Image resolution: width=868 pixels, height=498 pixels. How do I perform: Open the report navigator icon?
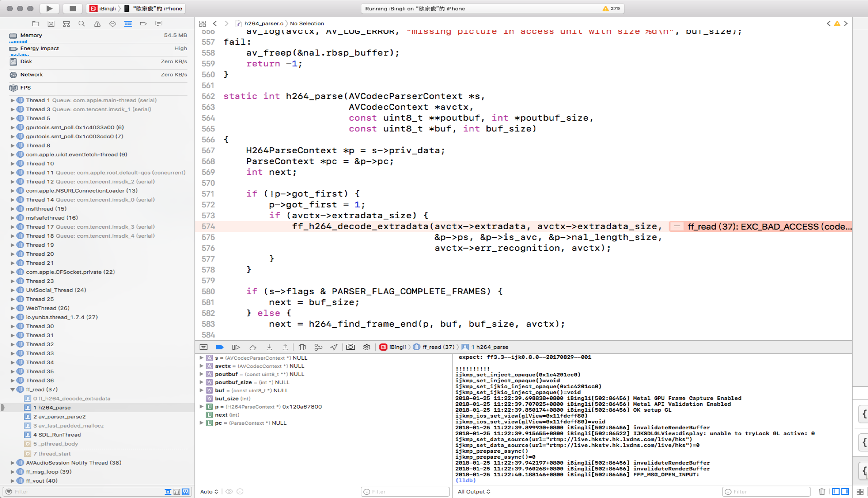tap(159, 23)
